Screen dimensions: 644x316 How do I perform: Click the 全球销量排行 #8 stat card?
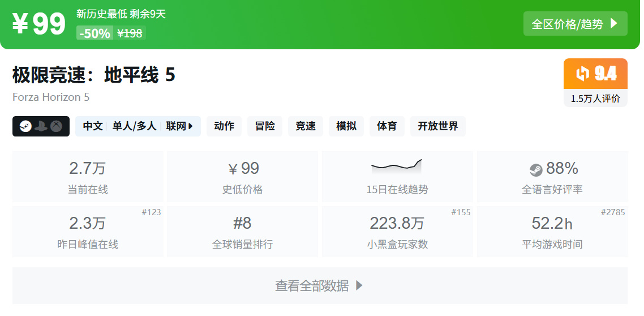(242, 232)
